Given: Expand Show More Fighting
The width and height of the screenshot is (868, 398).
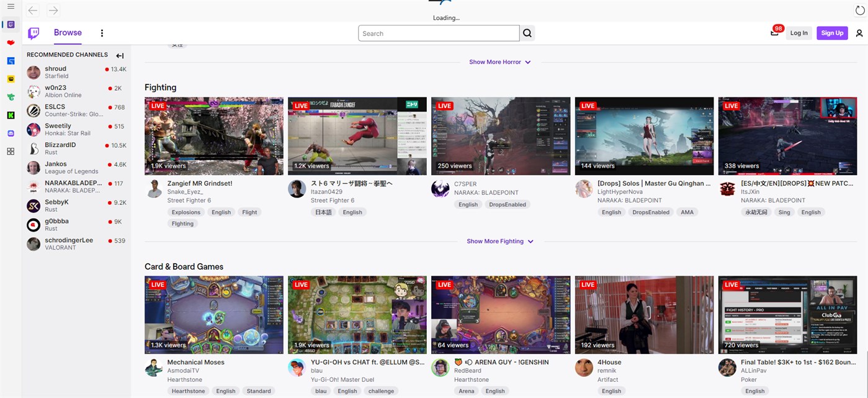Looking at the screenshot, I should click(x=500, y=241).
